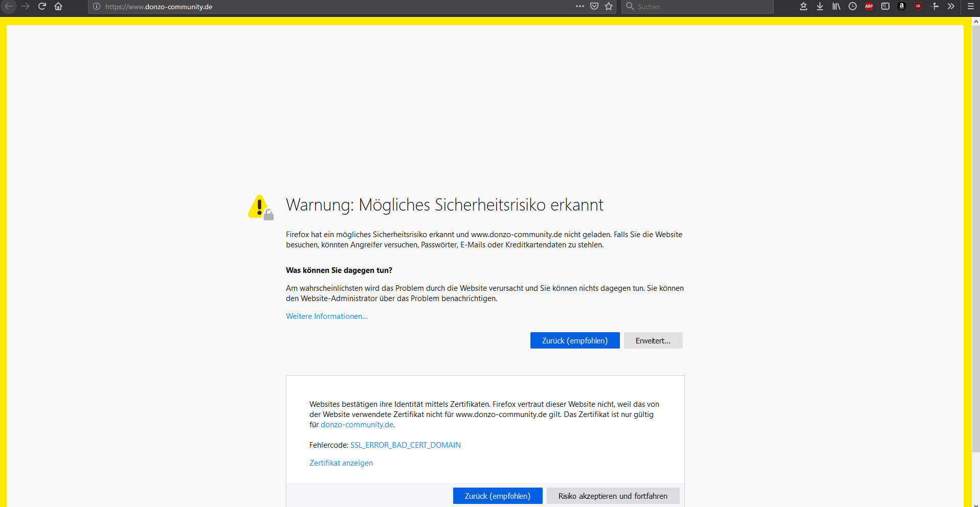Save page to Pocket icon

594,6
